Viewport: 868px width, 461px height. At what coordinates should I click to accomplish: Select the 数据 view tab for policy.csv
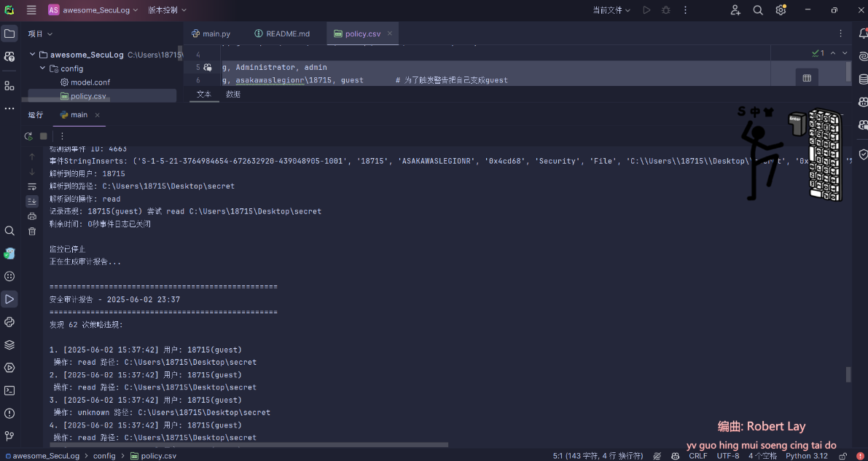coord(232,94)
